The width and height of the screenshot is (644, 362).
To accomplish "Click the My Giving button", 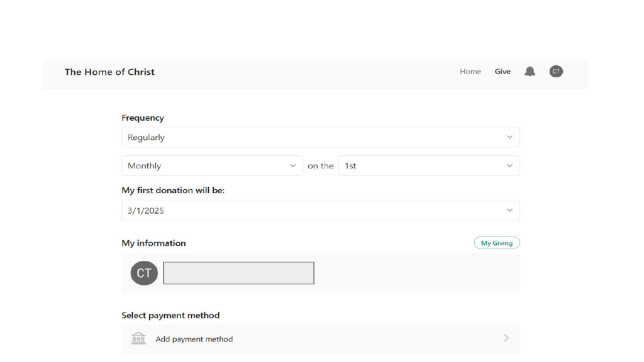I will pyautogui.click(x=497, y=243).
